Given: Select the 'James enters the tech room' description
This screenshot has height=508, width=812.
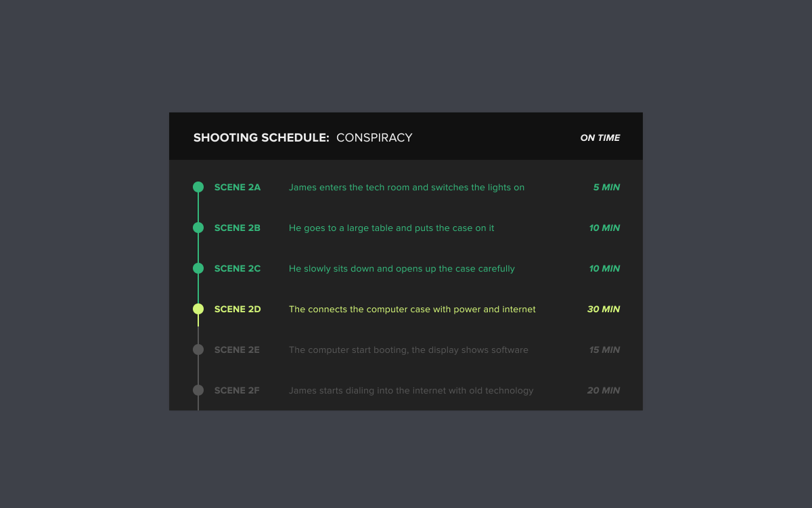Looking at the screenshot, I should [x=407, y=187].
